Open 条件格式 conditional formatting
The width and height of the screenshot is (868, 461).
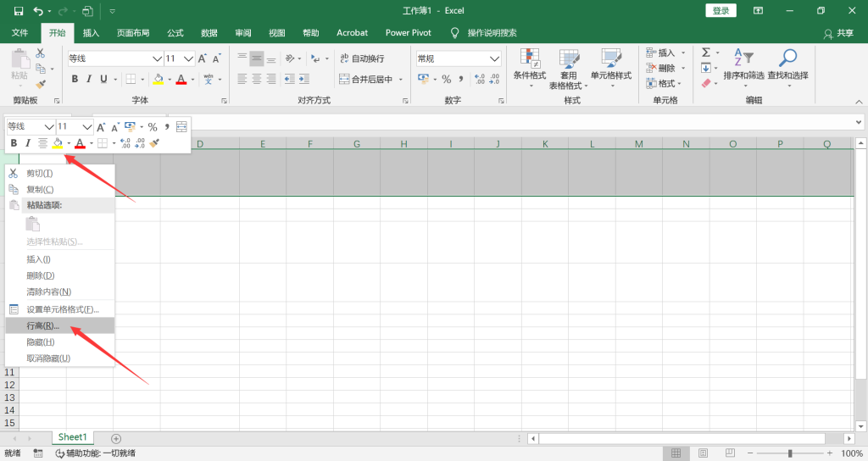pyautogui.click(x=530, y=68)
